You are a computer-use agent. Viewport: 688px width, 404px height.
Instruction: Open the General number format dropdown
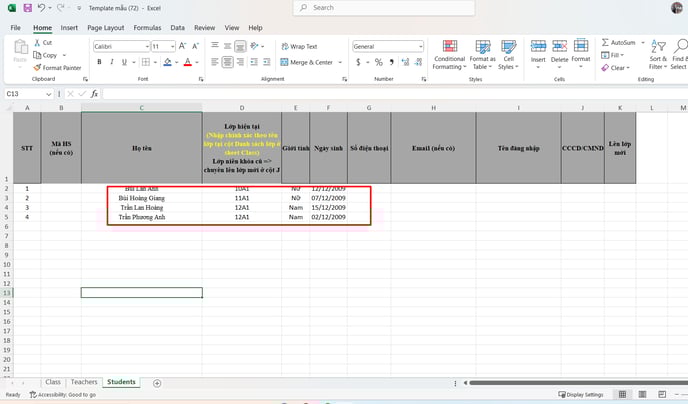pyautogui.click(x=420, y=46)
